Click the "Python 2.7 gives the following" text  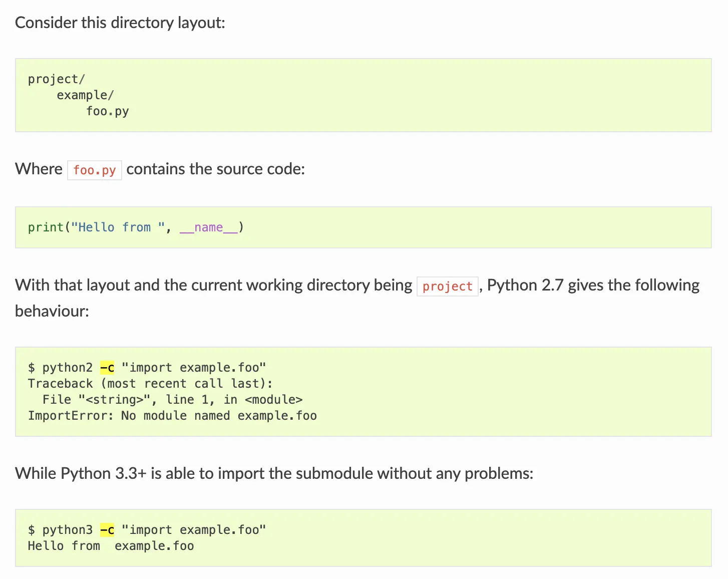click(x=593, y=285)
